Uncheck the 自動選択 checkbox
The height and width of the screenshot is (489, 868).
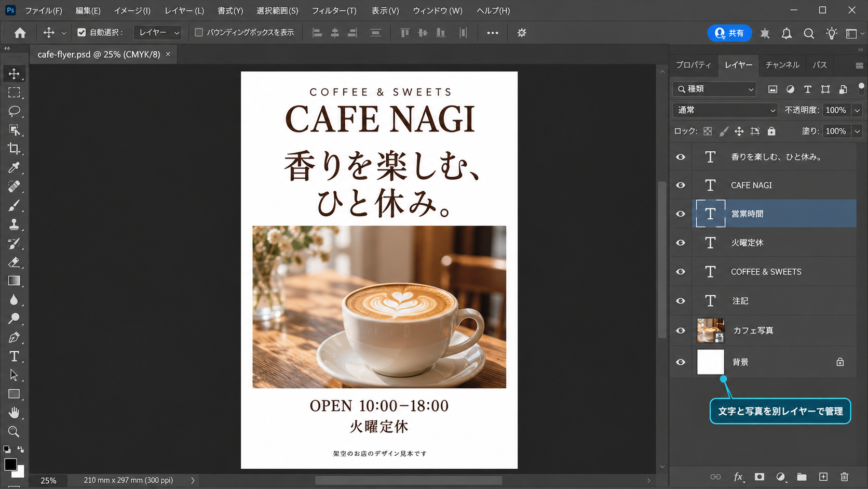(82, 32)
